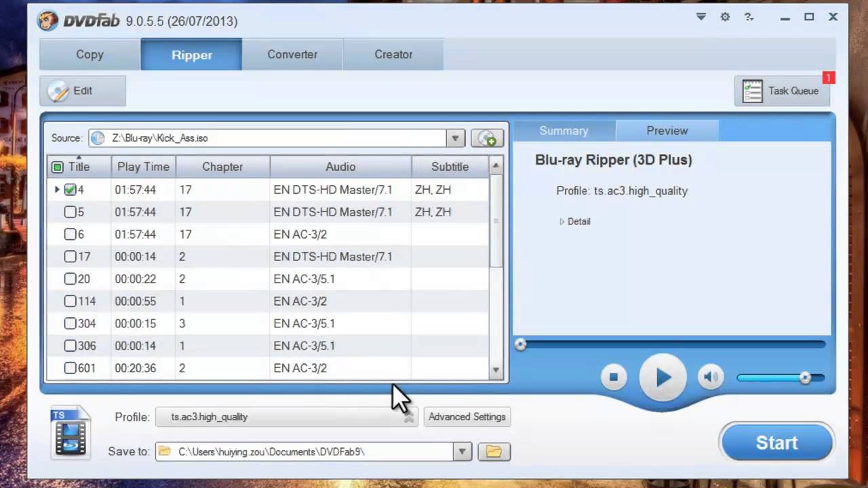Select the EN AC-3/2 audio of title 6
This screenshot has height=488, width=868.
(340, 235)
